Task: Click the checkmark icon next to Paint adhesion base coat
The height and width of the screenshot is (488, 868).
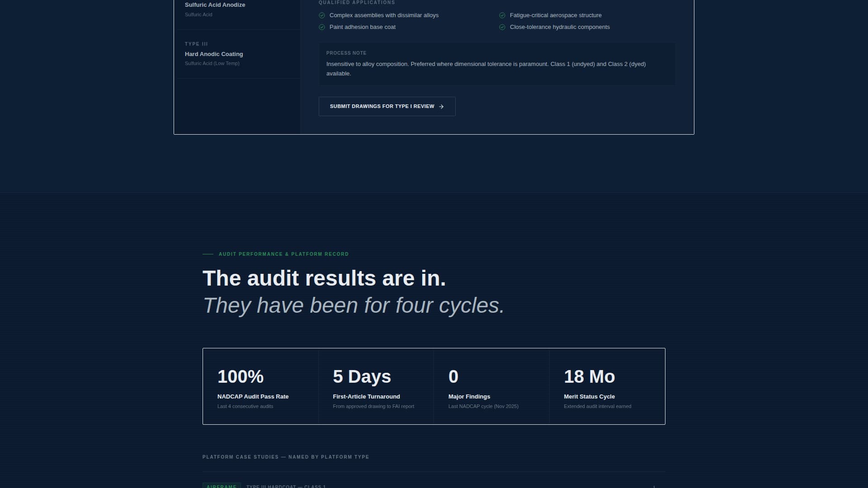Action: pos(321,27)
